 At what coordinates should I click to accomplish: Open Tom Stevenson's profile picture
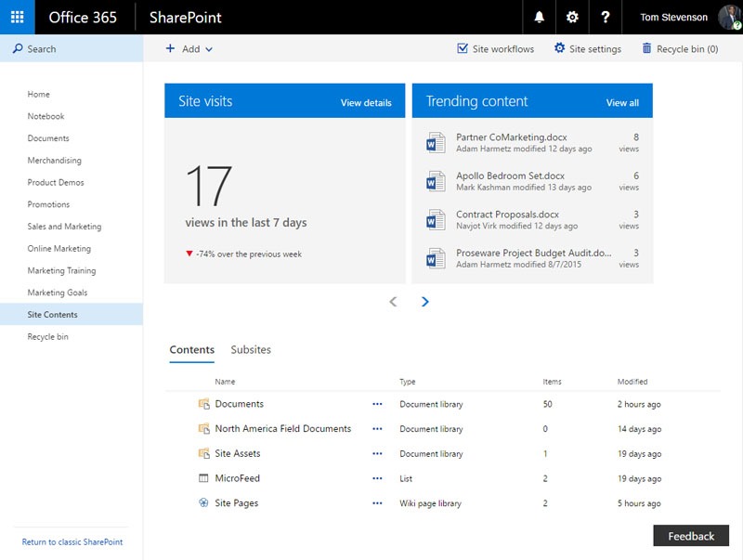click(727, 18)
